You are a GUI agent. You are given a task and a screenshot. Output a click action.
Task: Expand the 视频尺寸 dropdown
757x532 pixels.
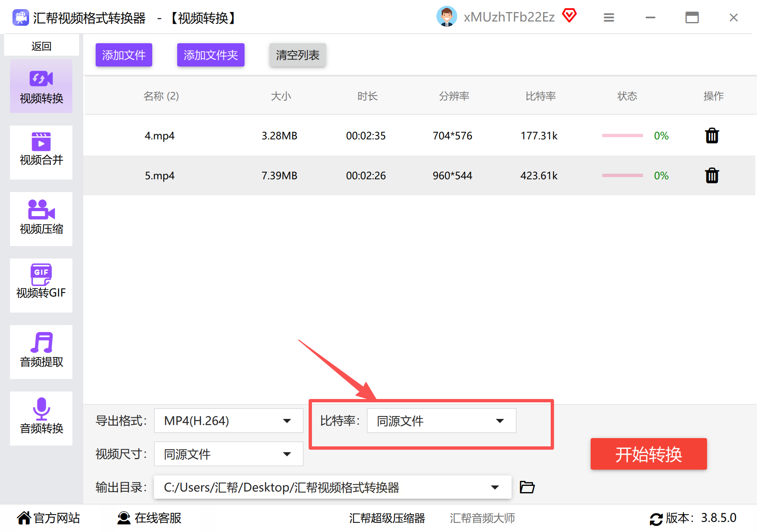coord(228,454)
